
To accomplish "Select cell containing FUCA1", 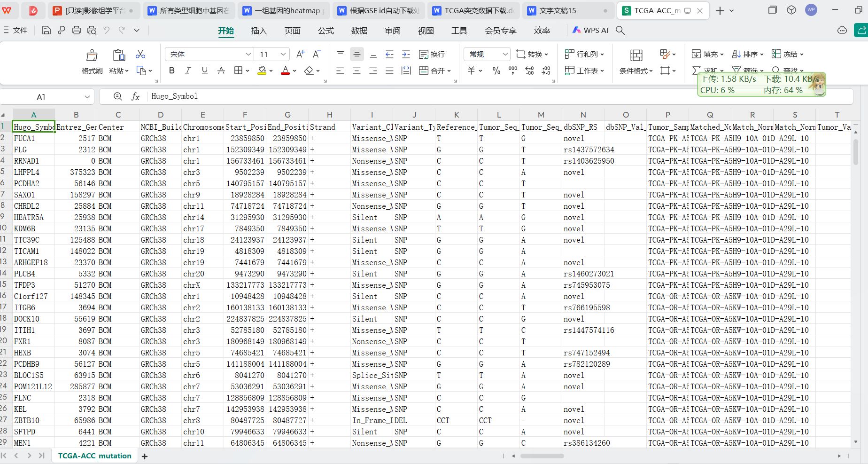I will pos(34,138).
